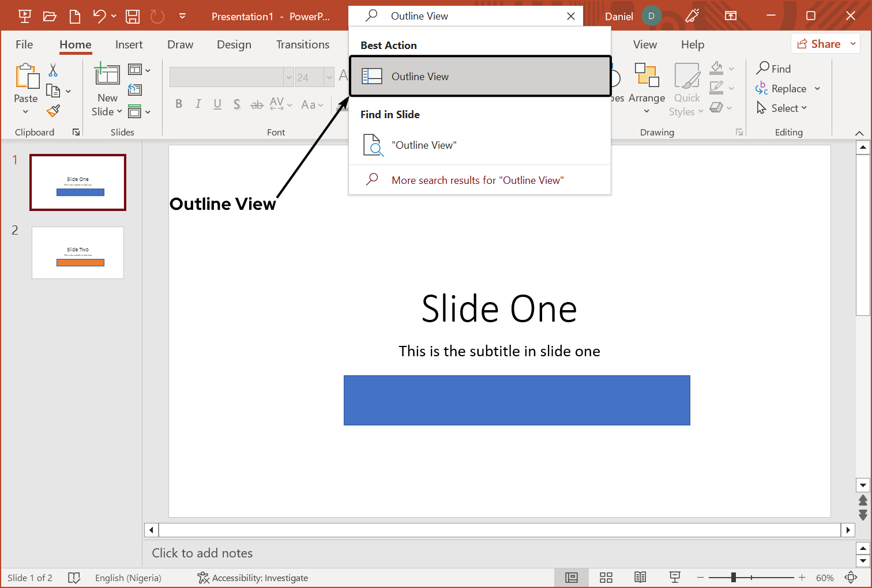Click Fit slide to window icon
Image resolution: width=872 pixels, height=588 pixels.
(851, 578)
